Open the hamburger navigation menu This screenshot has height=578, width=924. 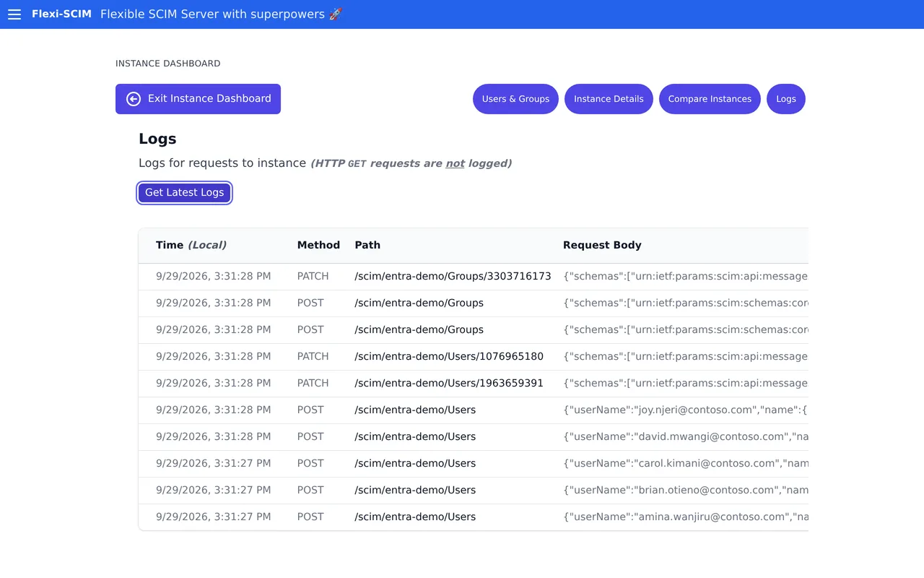pos(14,14)
